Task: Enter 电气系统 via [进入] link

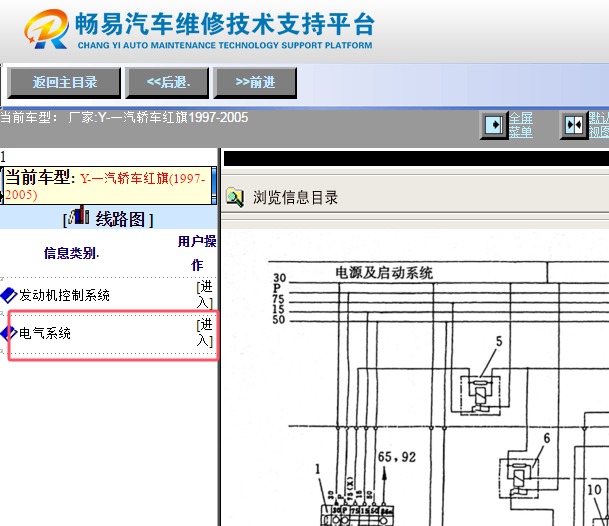Action: [x=205, y=332]
